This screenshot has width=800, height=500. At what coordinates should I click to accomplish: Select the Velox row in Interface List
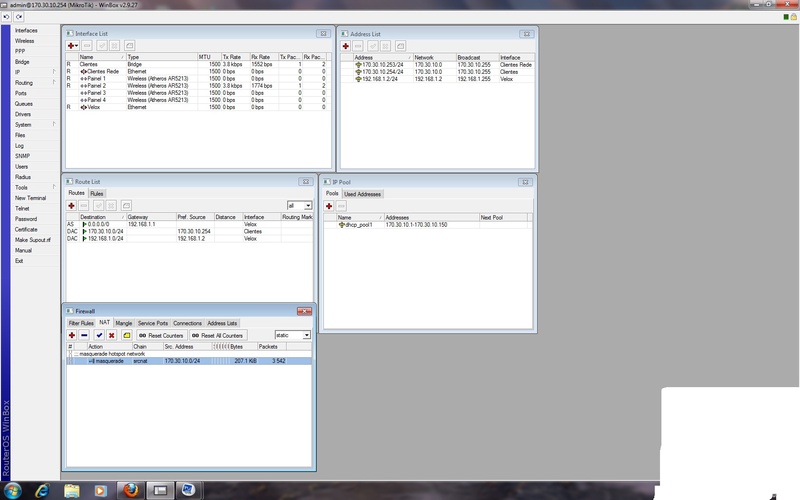198,107
